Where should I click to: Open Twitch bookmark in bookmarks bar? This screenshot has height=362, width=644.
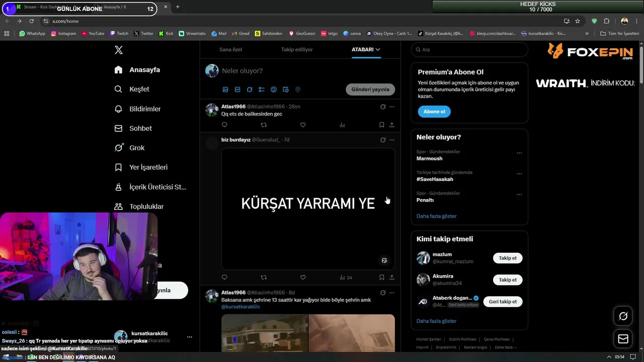coord(119,34)
